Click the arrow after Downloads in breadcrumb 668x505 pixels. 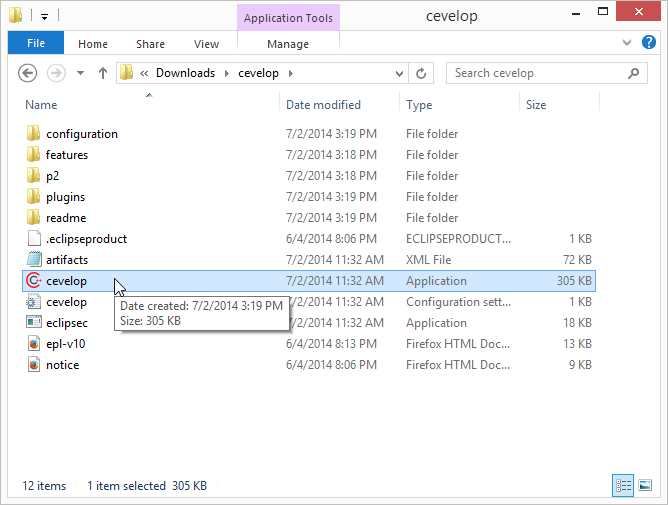227,73
